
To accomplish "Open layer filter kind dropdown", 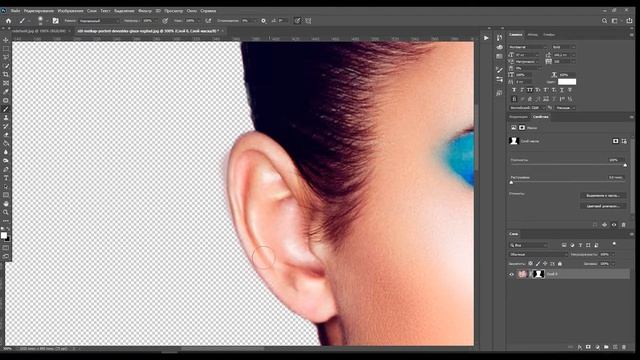I will [528, 245].
